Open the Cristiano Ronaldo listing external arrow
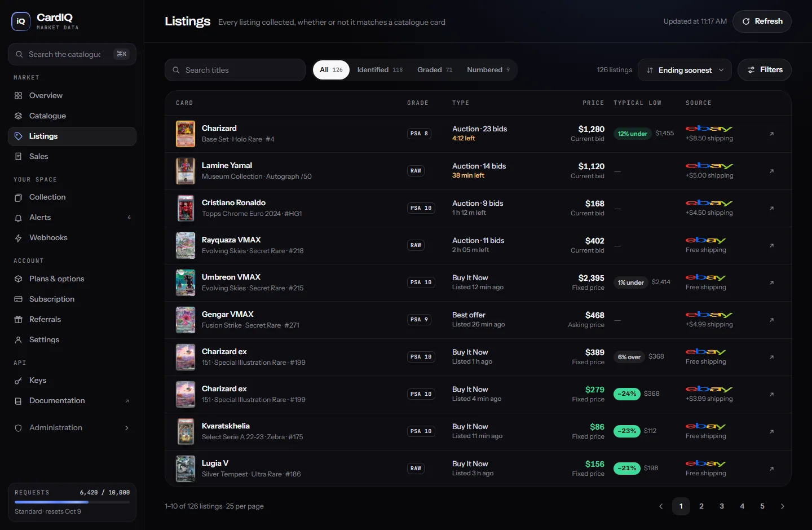Screen dimensions: 812x530 pos(771,208)
